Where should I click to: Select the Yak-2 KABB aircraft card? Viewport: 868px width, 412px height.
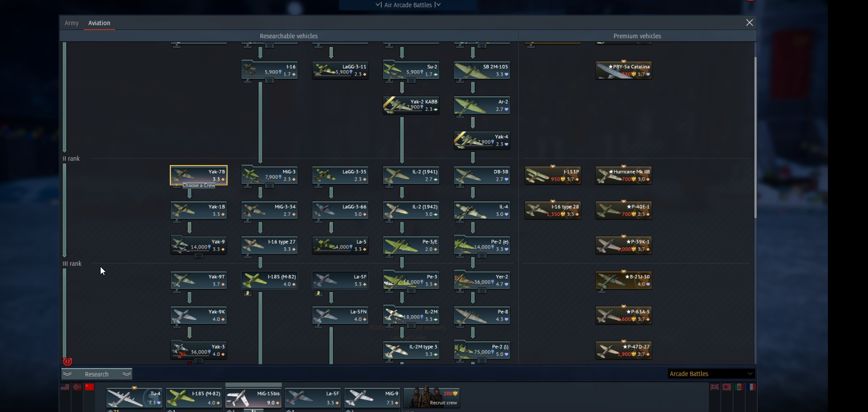tap(411, 105)
